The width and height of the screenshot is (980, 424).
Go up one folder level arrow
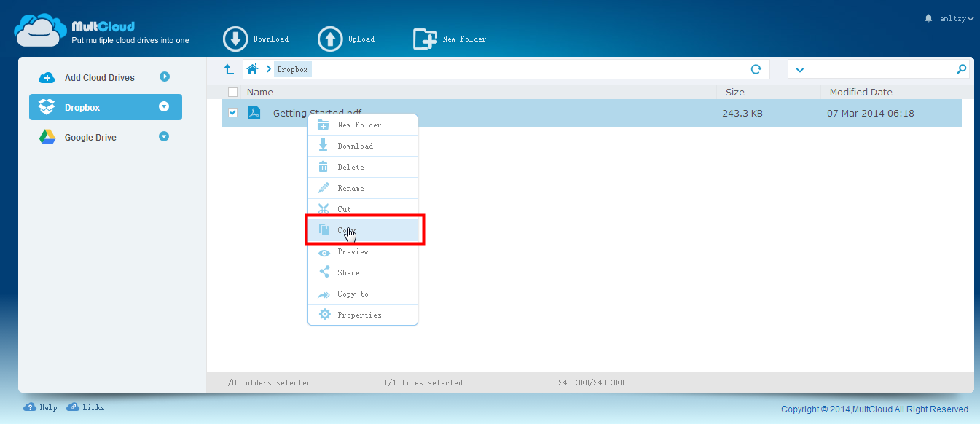click(229, 69)
